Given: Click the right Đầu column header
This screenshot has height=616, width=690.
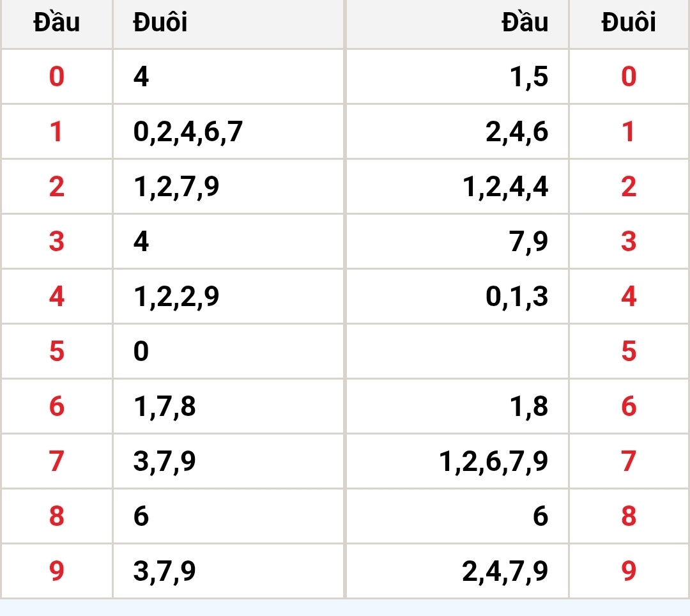Looking at the screenshot, I should [x=457, y=22].
